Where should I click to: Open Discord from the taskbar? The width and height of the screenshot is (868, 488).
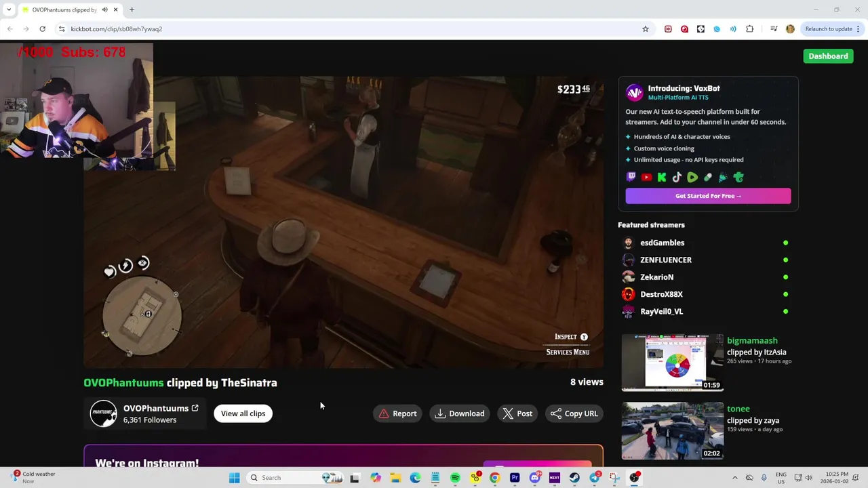click(x=535, y=478)
